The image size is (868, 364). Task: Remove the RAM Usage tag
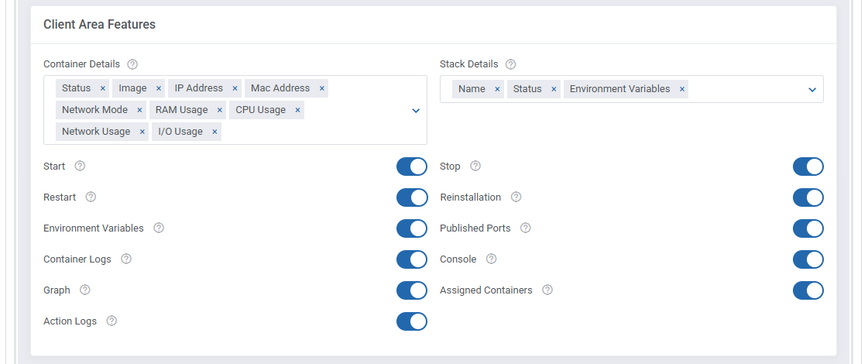(220, 110)
